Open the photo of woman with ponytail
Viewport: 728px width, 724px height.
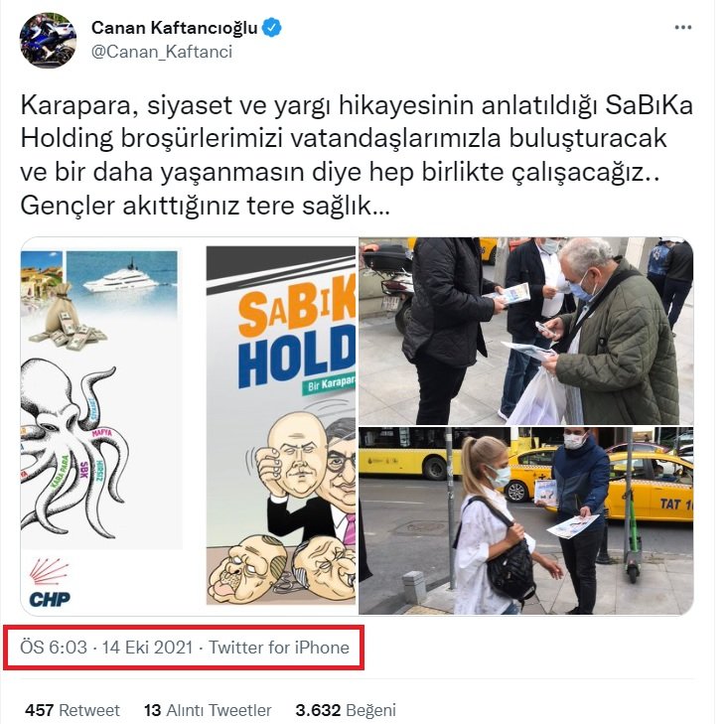pos(526,521)
